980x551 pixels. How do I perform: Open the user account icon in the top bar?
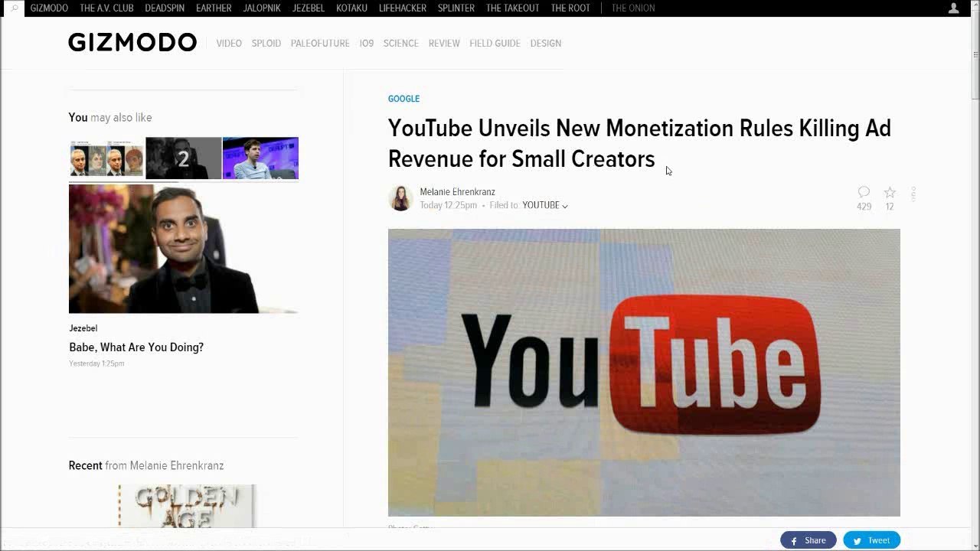(954, 8)
